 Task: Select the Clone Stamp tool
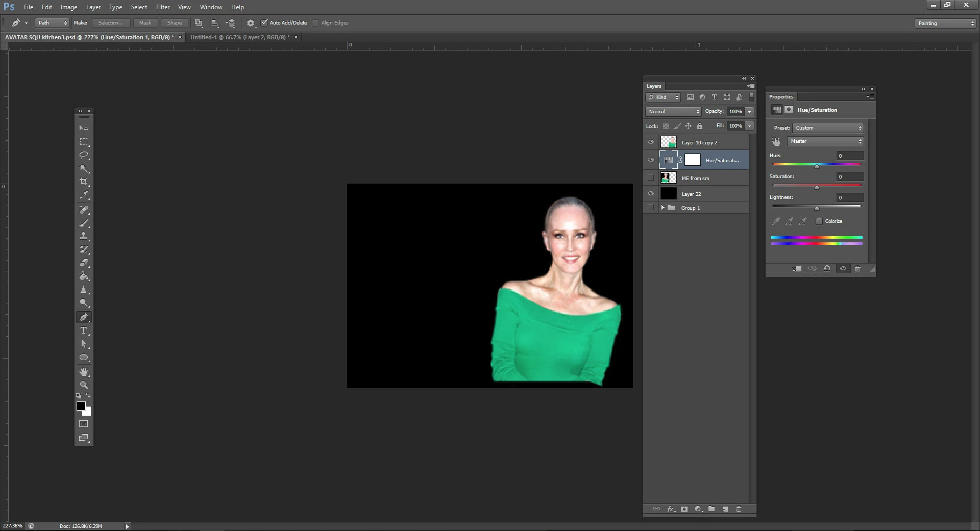pos(84,236)
